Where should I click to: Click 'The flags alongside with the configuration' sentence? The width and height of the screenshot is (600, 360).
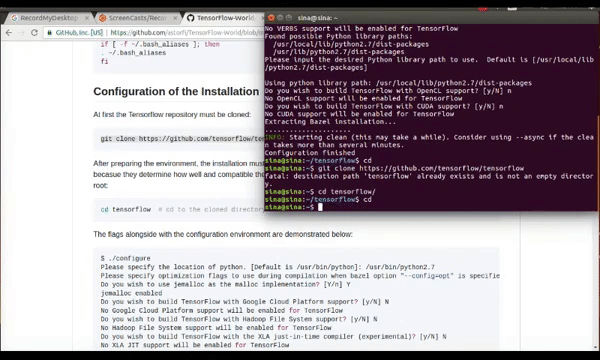coord(223,234)
